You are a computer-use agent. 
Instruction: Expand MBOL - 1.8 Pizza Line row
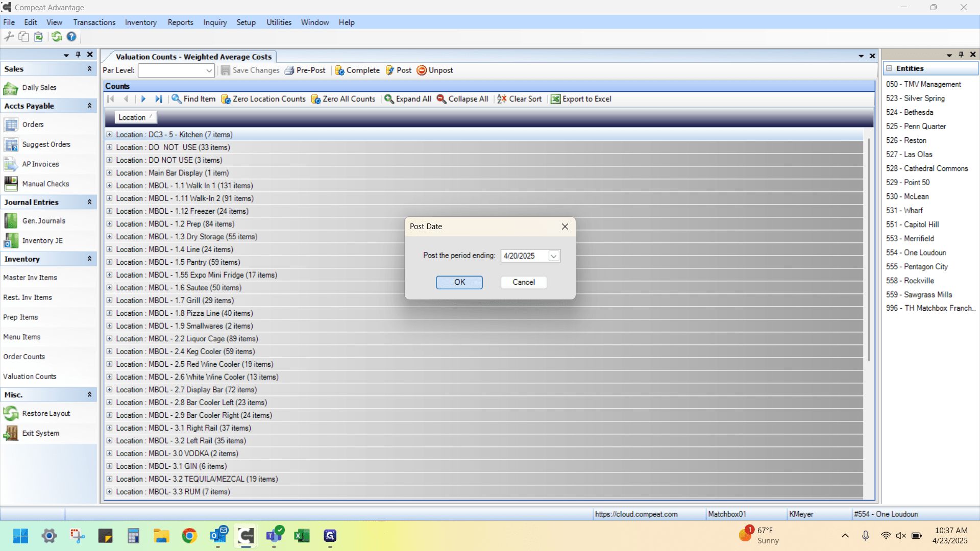[x=109, y=313]
